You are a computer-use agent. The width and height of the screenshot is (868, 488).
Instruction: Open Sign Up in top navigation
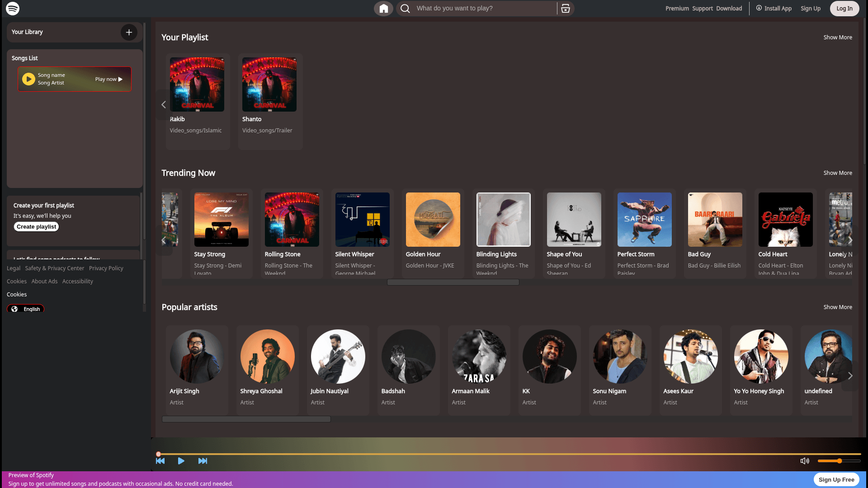[x=811, y=9]
